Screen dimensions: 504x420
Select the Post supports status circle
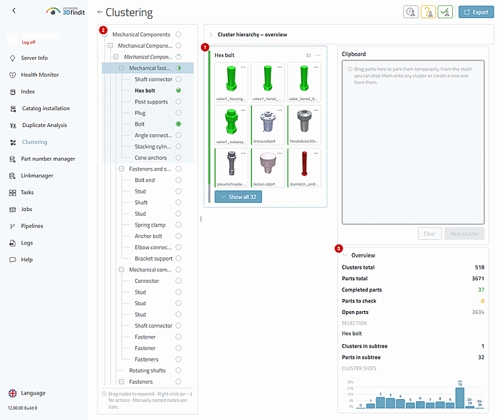(178, 101)
